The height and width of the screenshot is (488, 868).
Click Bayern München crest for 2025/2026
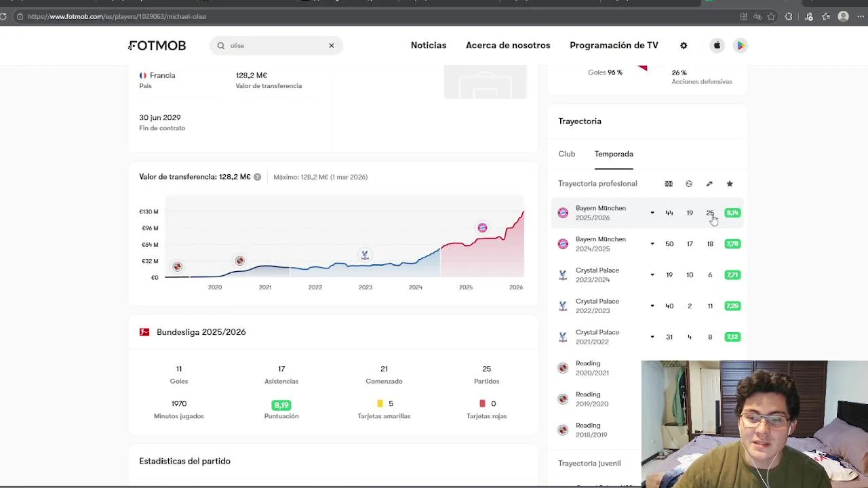[x=563, y=213]
